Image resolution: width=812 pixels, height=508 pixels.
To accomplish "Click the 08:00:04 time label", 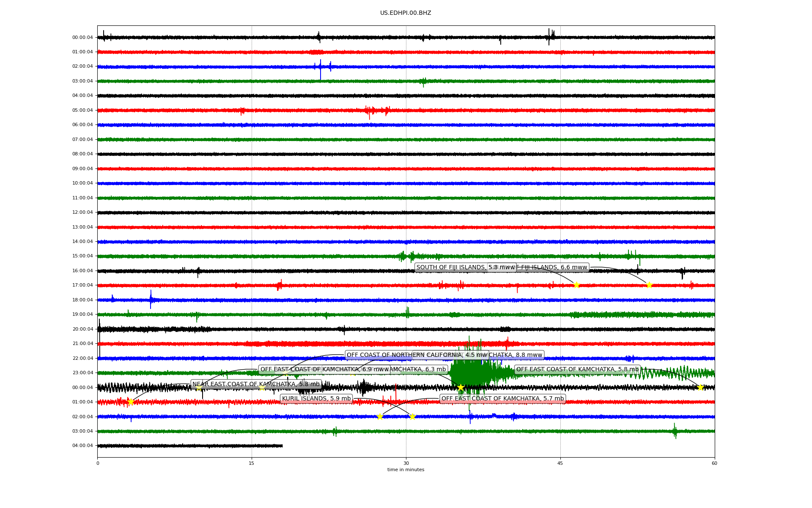I will (82, 154).
